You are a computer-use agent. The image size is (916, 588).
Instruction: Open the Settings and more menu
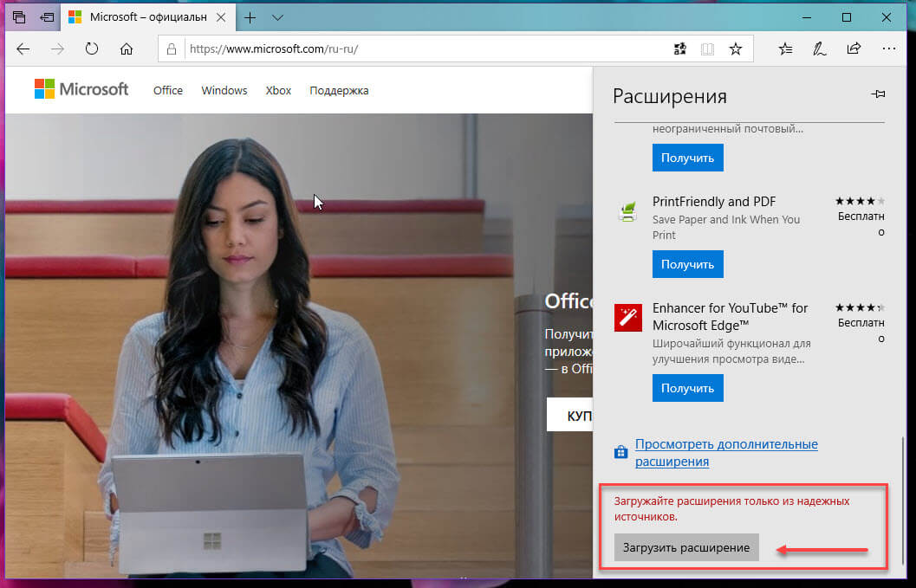(889, 49)
